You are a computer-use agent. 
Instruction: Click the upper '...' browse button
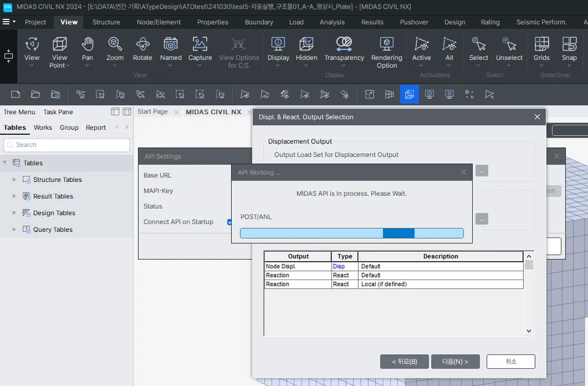482,171
